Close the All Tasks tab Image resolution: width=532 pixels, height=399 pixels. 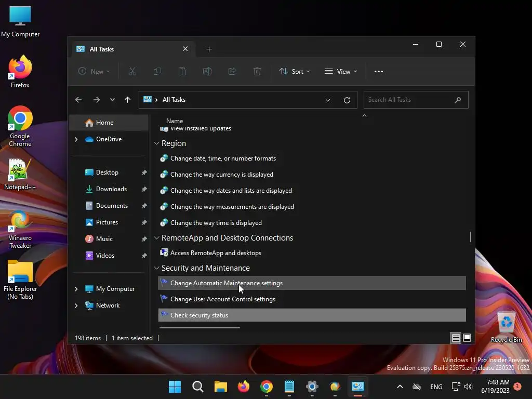click(185, 49)
